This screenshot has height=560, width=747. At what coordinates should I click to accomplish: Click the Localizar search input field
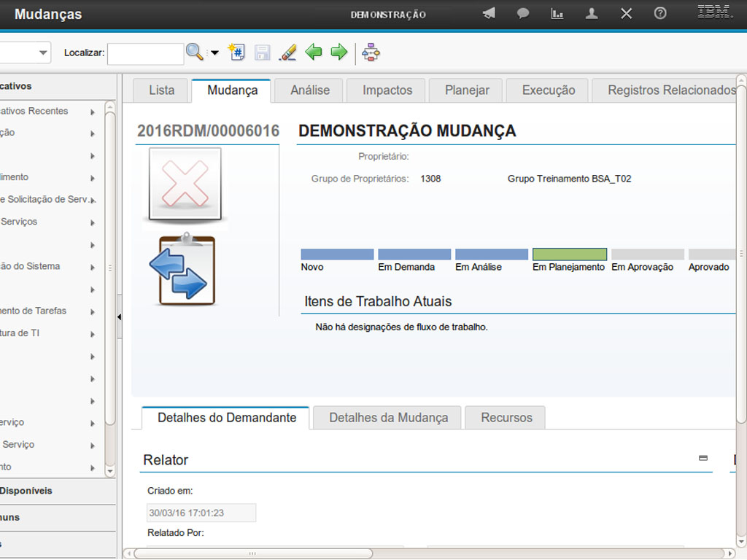[x=146, y=53]
